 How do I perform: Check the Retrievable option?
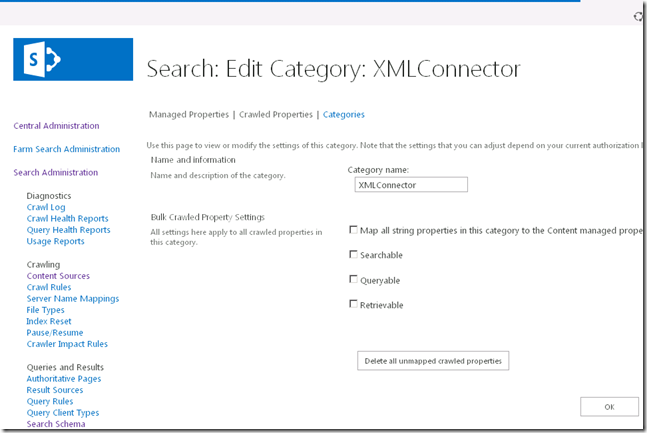tap(353, 304)
